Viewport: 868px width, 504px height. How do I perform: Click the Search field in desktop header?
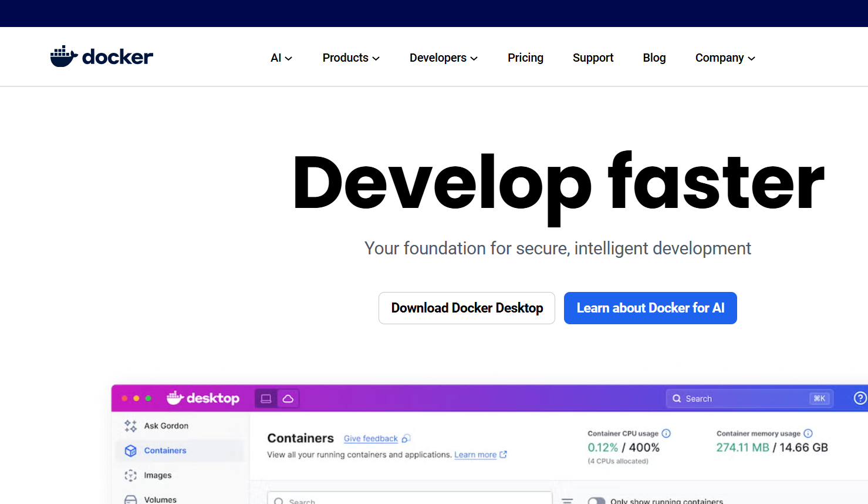(x=749, y=398)
